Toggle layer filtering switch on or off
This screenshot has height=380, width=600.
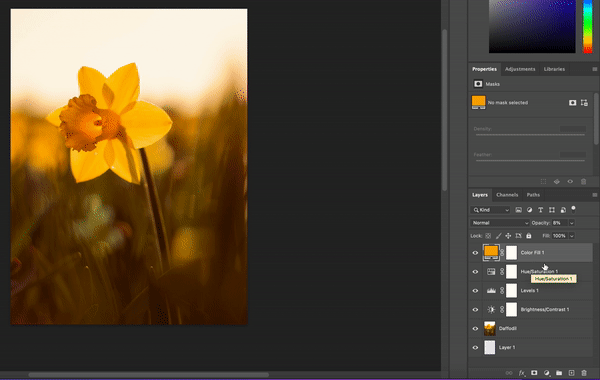tap(573, 209)
